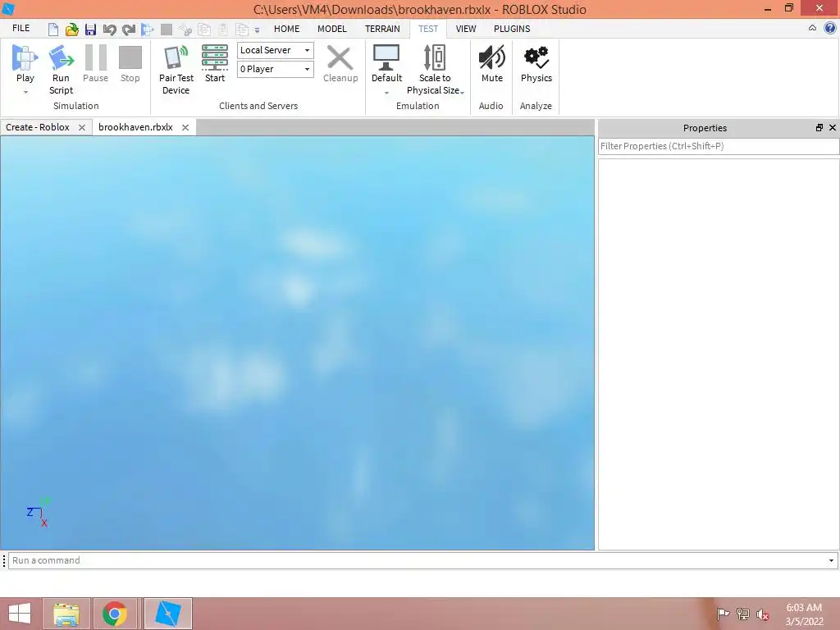This screenshot has width=840, height=630.
Task: Click the quick access Play icon
Action: 148,29
